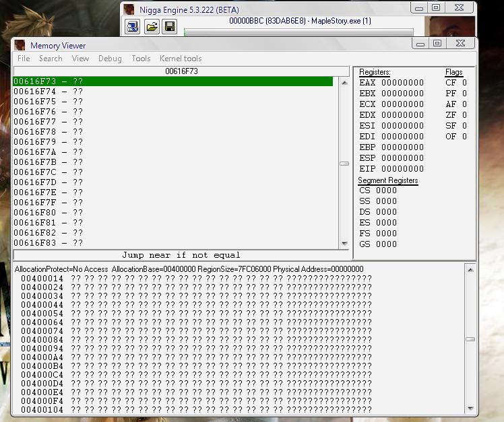Open the Search menu

coord(51,59)
